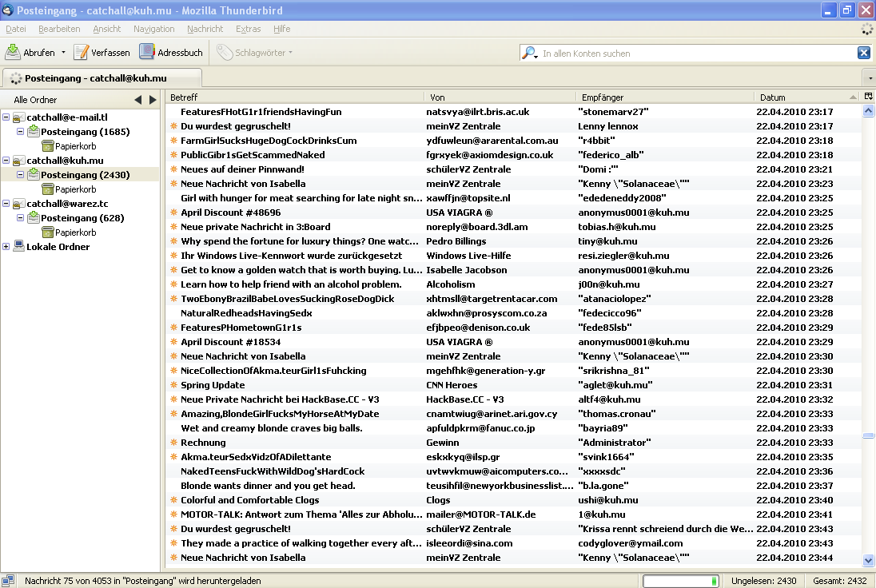Viewport: 876px width, 588px height.
Task: Sort by the Betreff column header
Action: [294, 97]
